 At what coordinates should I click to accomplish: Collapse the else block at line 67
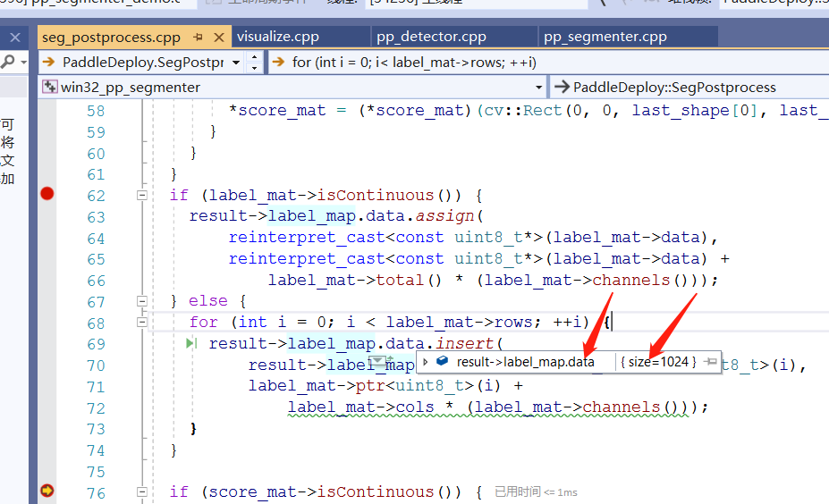point(141,301)
